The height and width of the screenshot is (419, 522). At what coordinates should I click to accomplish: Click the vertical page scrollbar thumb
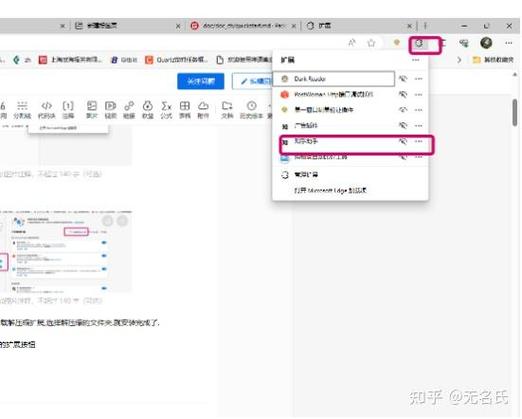515,113
